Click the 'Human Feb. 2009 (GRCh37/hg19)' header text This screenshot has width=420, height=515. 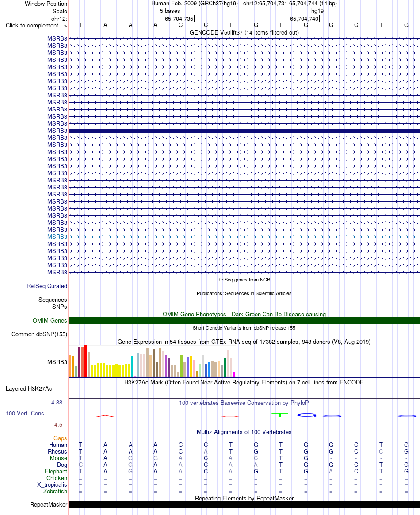click(x=194, y=4)
